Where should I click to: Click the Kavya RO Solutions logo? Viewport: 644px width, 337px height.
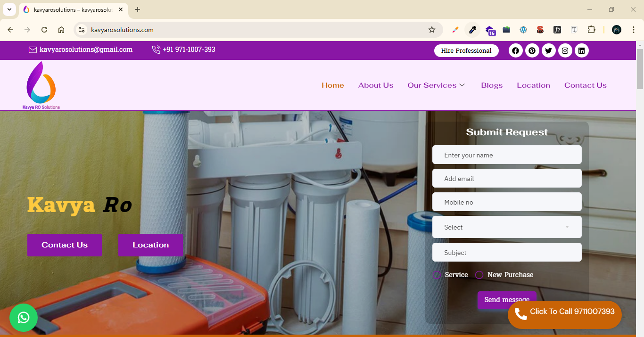[41, 85]
